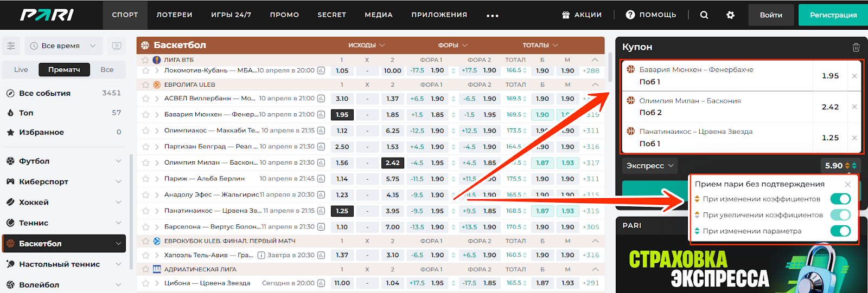Open the ИСХОДЫ column dropdown

pos(366,45)
